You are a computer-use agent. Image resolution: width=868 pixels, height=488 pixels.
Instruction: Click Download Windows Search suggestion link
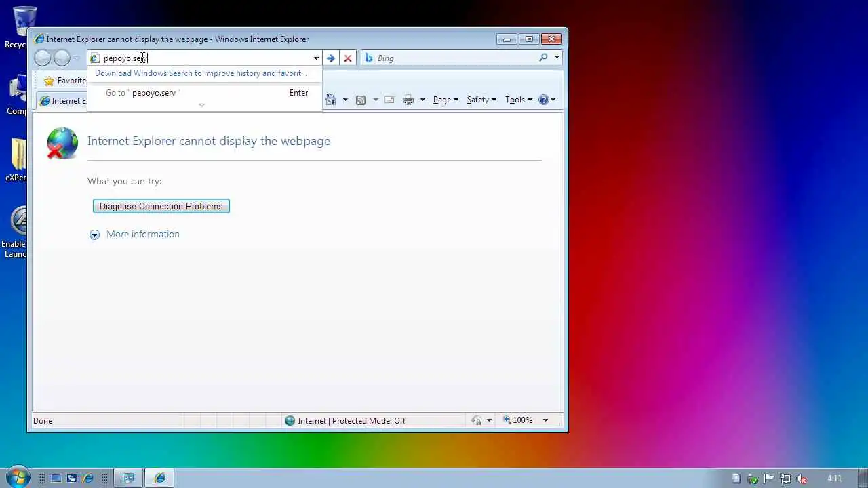[201, 73]
